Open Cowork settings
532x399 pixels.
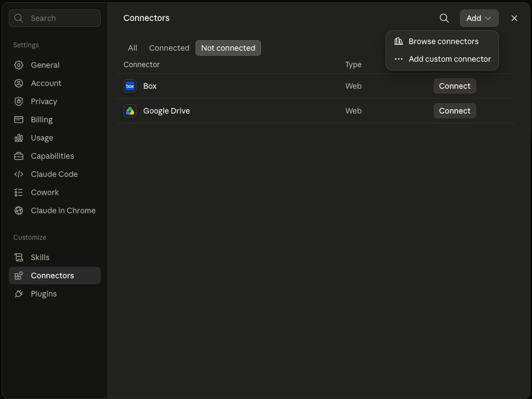(x=55, y=192)
